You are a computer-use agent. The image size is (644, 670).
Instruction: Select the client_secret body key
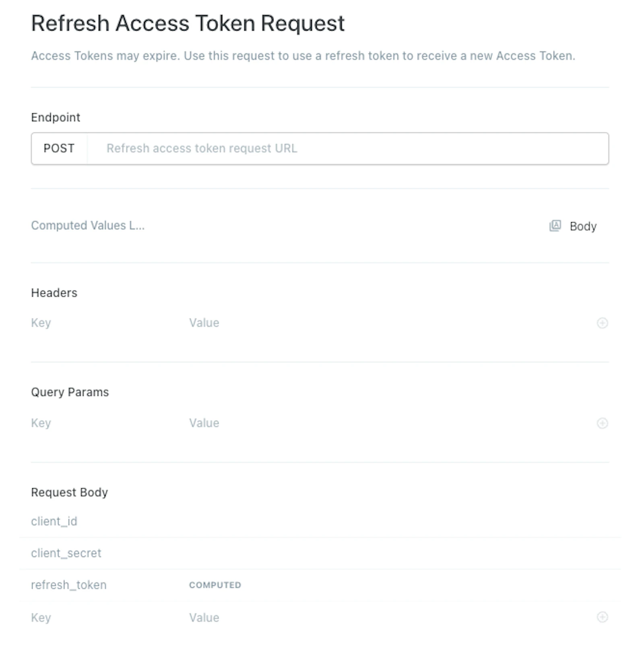[66, 553]
